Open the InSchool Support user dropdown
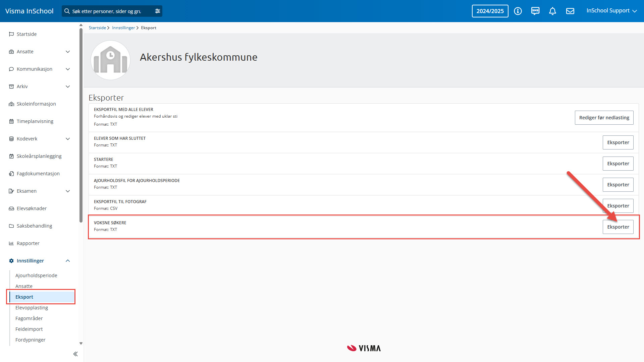This screenshot has height=362, width=644. 611,11
